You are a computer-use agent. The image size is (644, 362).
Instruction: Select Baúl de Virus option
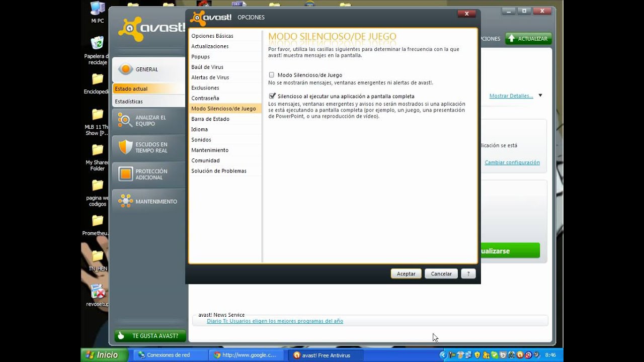[225, 67]
